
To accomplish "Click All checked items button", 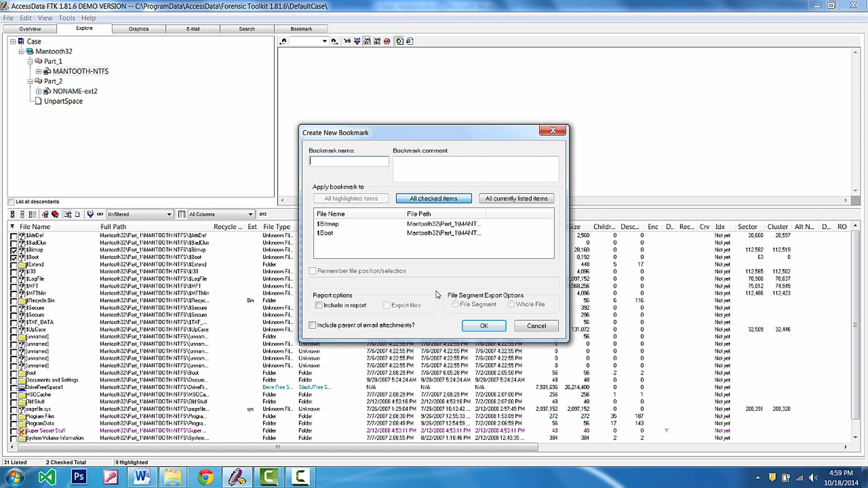I will pyautogui.click(x=434, y=198).
